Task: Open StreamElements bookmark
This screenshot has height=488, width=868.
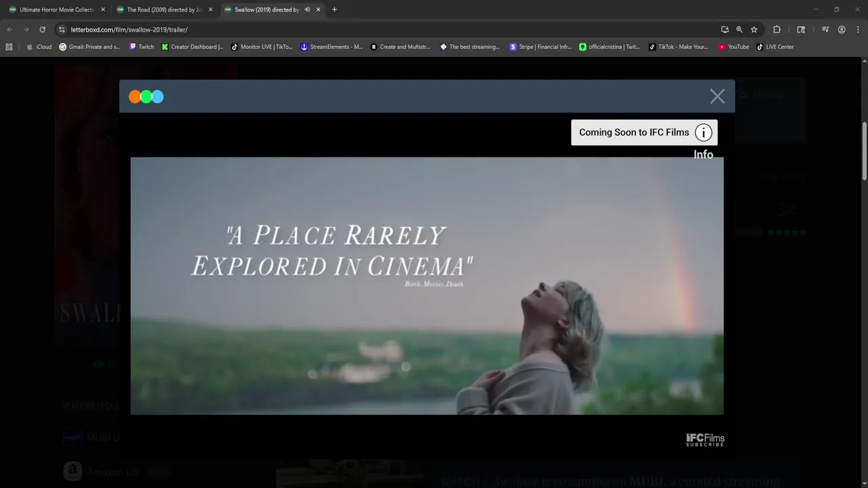Action: [x=332, y=47]
